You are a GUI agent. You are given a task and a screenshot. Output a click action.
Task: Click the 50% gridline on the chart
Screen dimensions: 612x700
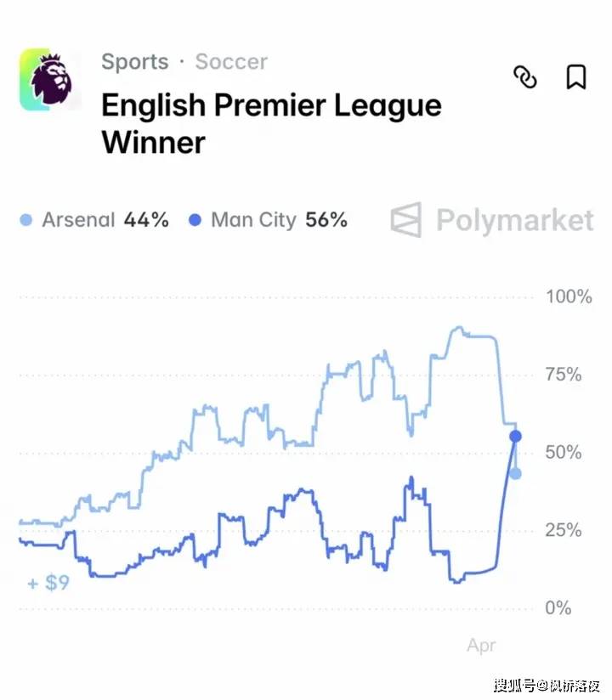(x=280, y=452)
